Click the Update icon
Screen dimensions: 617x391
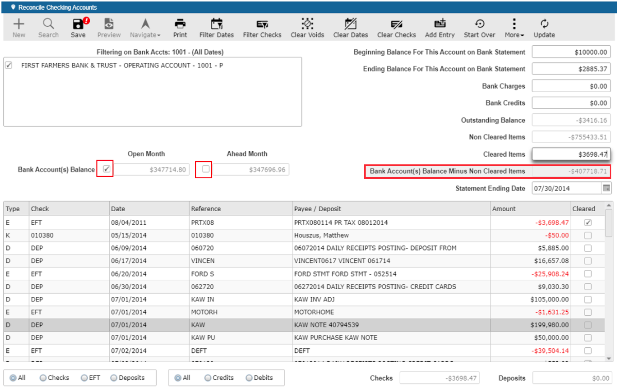point(544,28)
